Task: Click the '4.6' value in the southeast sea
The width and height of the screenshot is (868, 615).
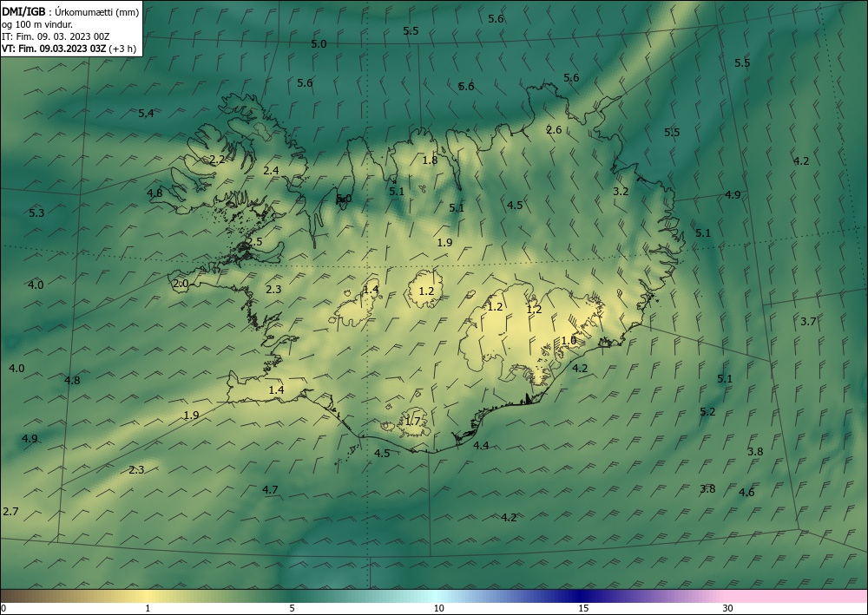Action: (746, 492)
